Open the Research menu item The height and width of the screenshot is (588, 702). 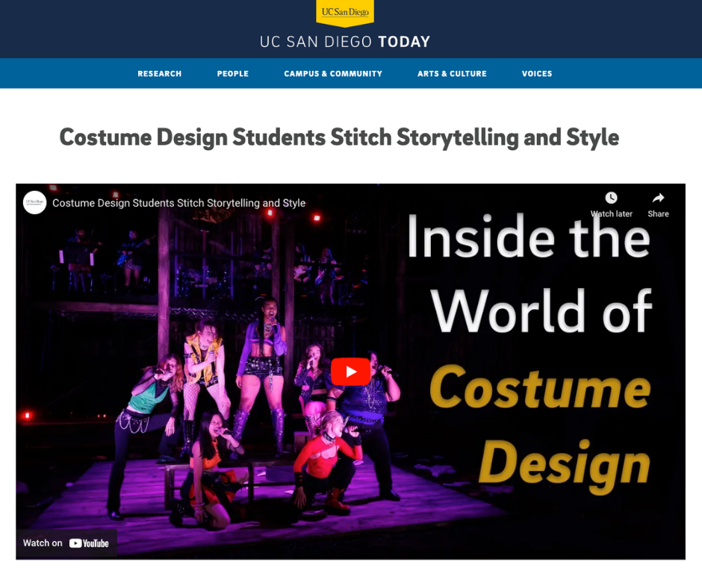click(159, 73)
